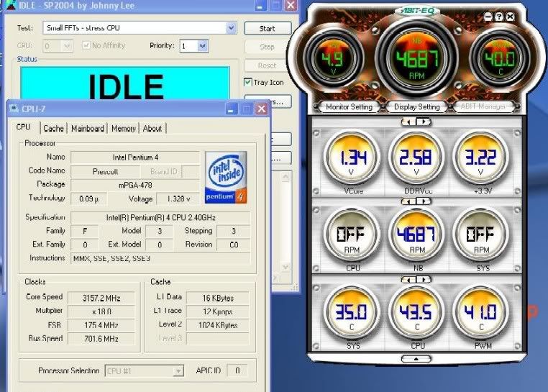Image resolution: width=548 pixels, height=392 pixels.
Task: Click the Core Speed value 3157.2 MHz
Action: click(x=101, y=298)
